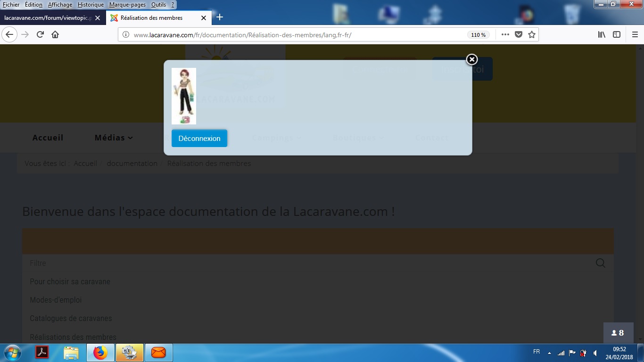Open the Historique menu

click(x=91, y=5)
